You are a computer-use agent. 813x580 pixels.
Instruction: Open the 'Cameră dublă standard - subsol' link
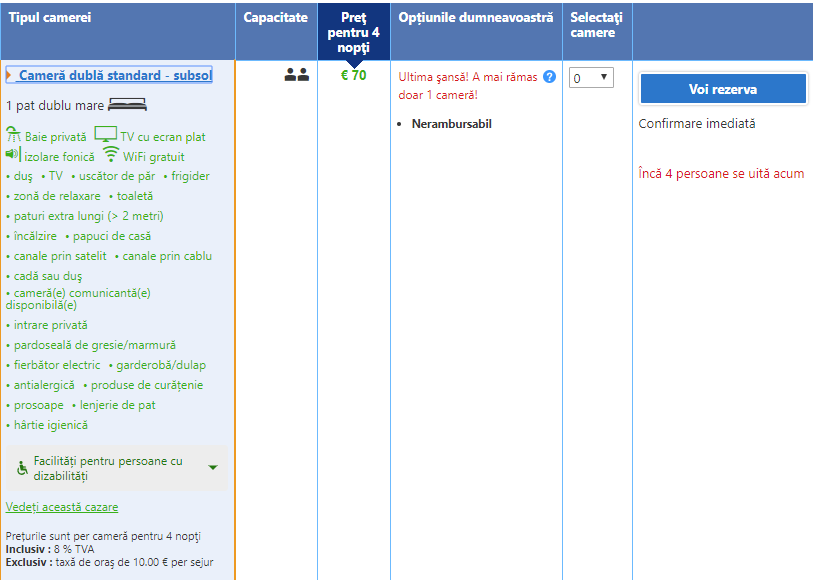115,75
